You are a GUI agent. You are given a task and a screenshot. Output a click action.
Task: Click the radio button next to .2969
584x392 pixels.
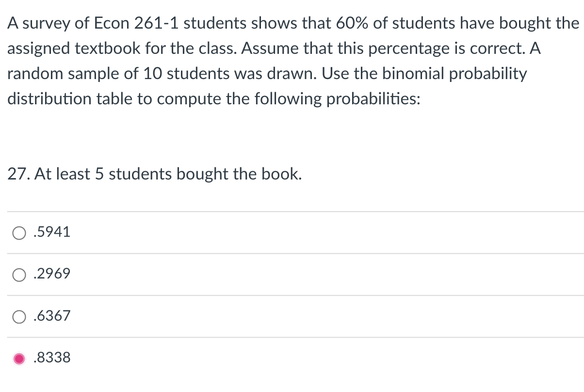[18, 275]
